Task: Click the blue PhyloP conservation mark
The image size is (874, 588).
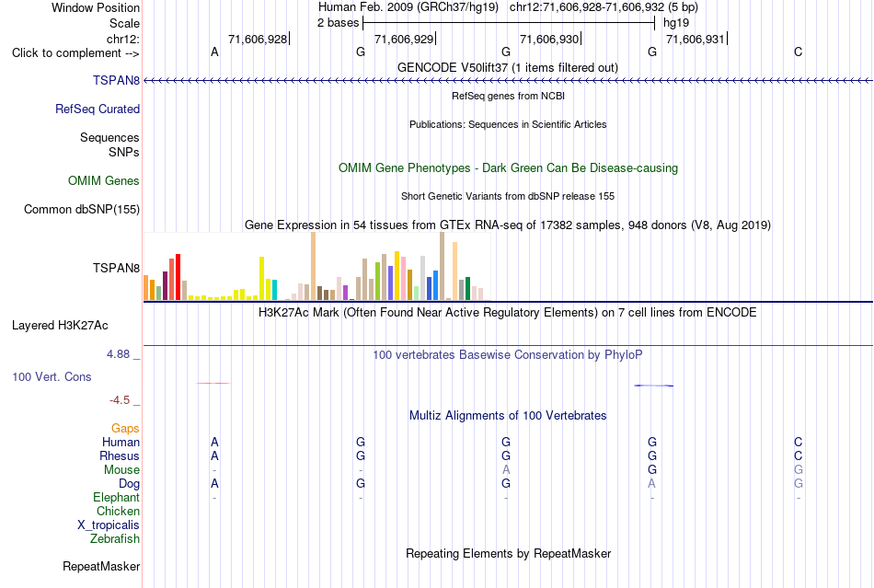Action: point(654,386)
